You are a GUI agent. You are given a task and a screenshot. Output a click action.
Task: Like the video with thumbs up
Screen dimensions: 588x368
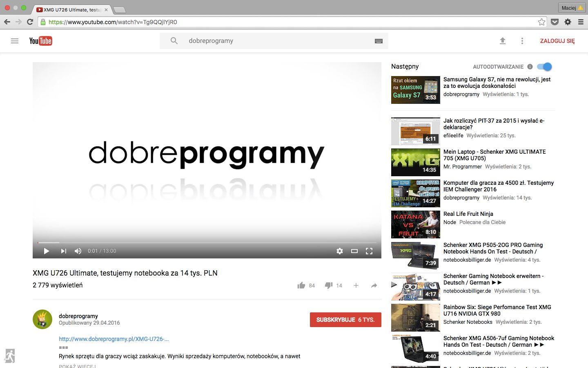click(301, 285)
